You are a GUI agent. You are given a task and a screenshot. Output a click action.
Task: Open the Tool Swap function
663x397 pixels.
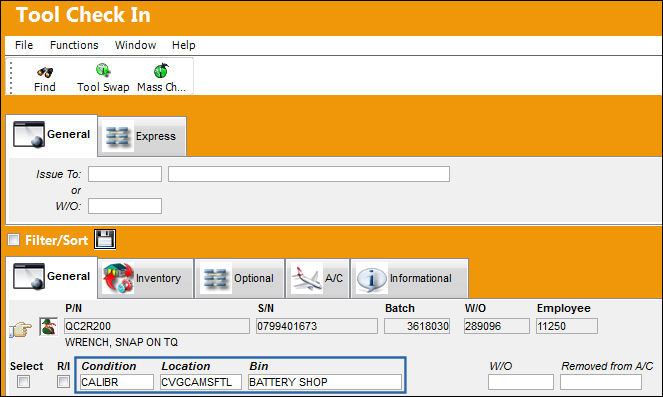coord(103,79)
